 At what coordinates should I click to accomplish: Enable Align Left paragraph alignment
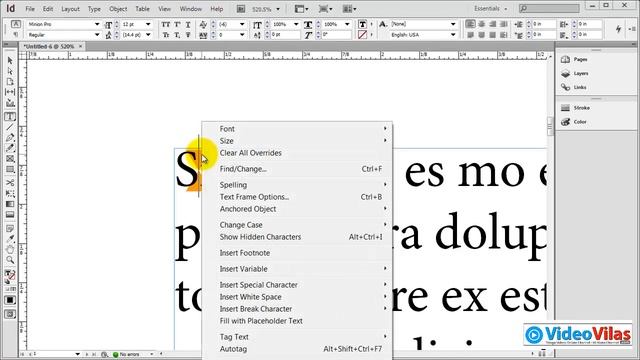(x=470, y=24)
